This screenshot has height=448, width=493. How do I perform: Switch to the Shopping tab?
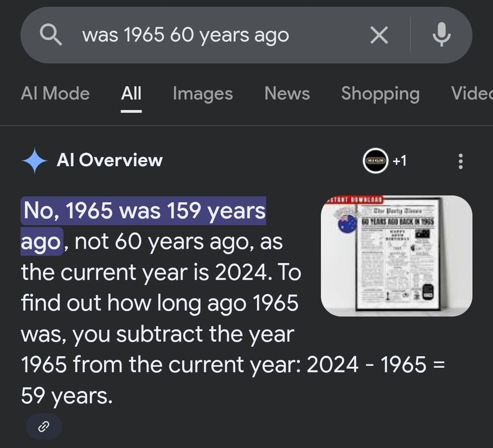pos(381,94)
